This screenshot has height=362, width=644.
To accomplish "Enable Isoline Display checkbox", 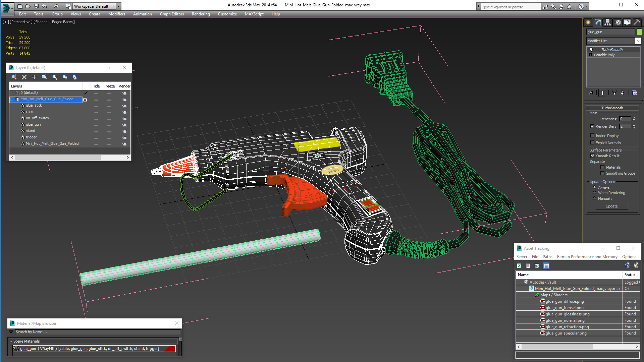I will 592,136.
